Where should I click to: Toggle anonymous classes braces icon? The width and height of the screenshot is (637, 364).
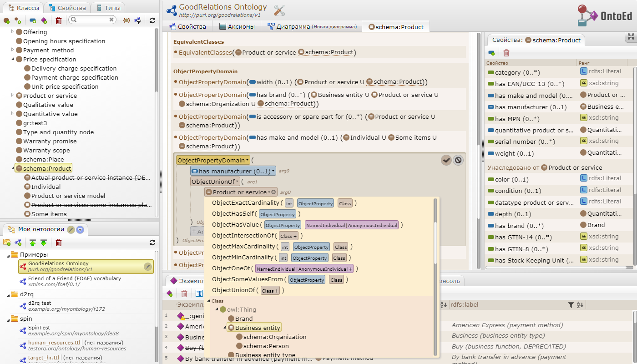[x=126, y=20]
